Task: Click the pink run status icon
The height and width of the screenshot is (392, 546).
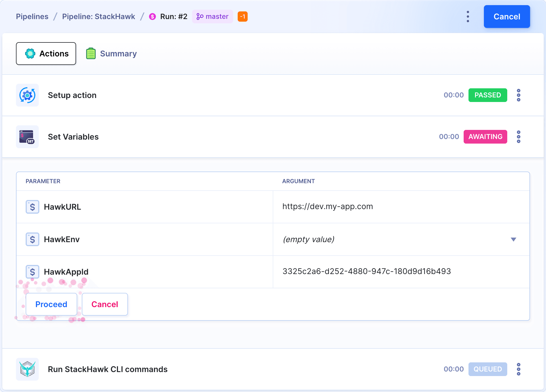Action: [x=152, y=17]
